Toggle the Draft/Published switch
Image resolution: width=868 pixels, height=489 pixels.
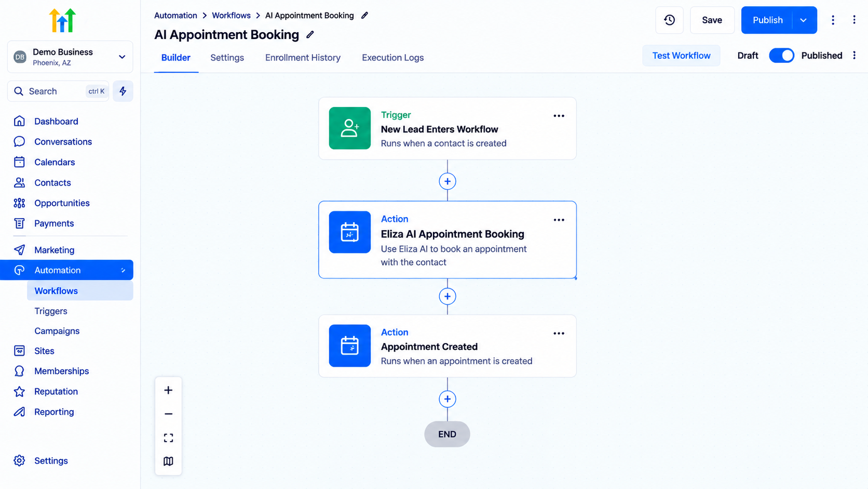781,56
